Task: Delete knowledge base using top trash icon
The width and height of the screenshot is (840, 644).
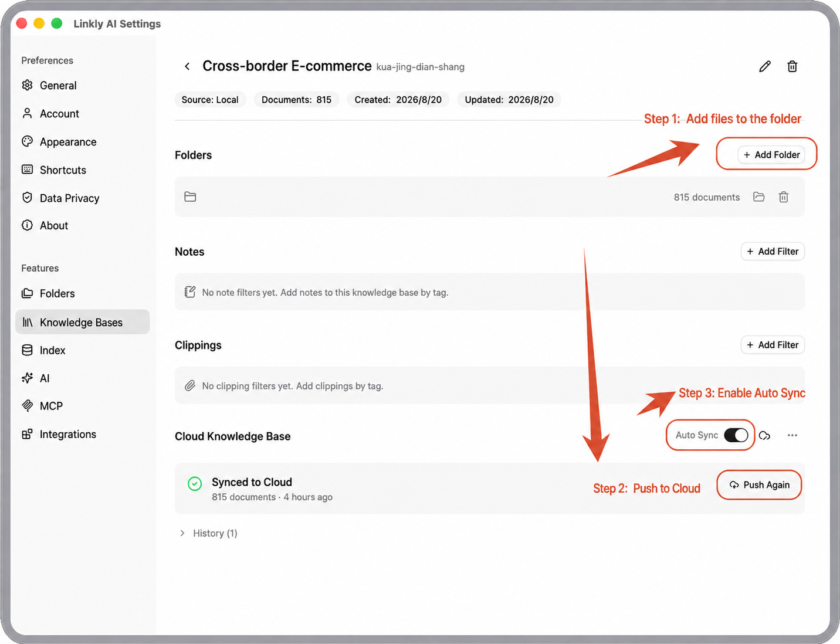Action: [x=792, y=66]
